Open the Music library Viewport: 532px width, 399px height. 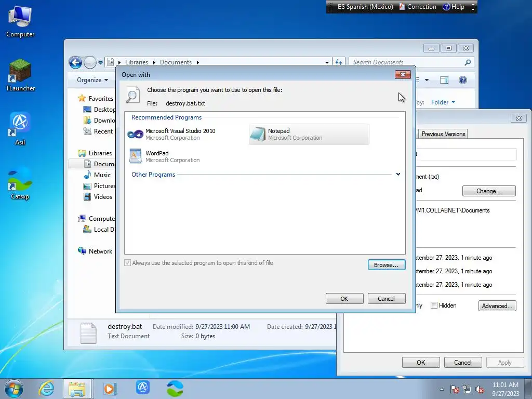tap(97, 175)
